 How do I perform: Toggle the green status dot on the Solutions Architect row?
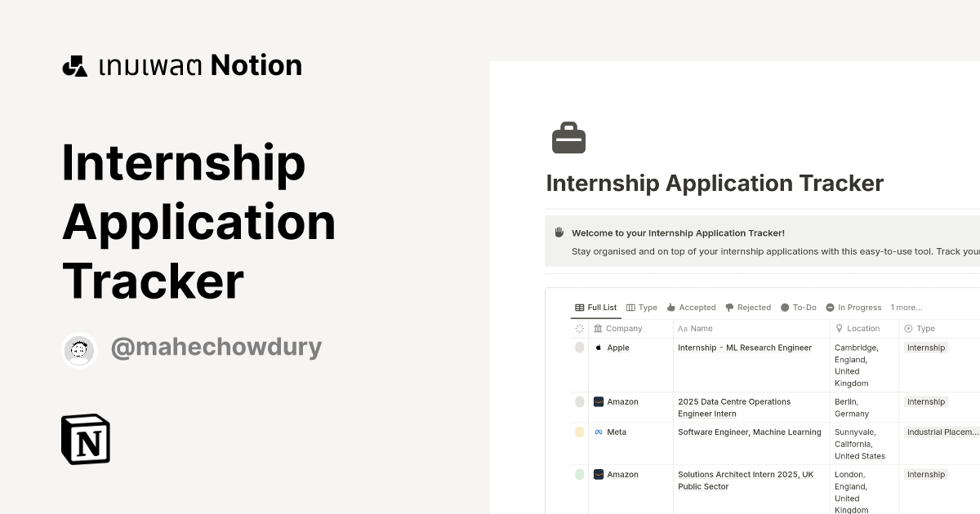coord(579,474)
